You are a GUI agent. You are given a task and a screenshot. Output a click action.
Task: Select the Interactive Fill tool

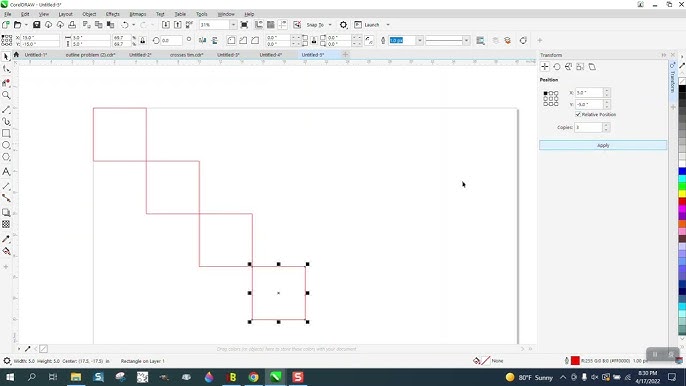point(6,251)
